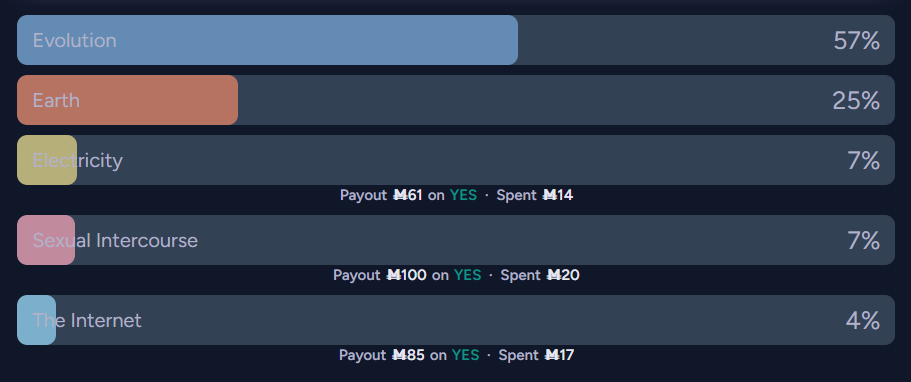The width and height of the screenshot is (911, 382).
Task: Click the Payout M61 on YES text
Action: click(x=408, y=195)
